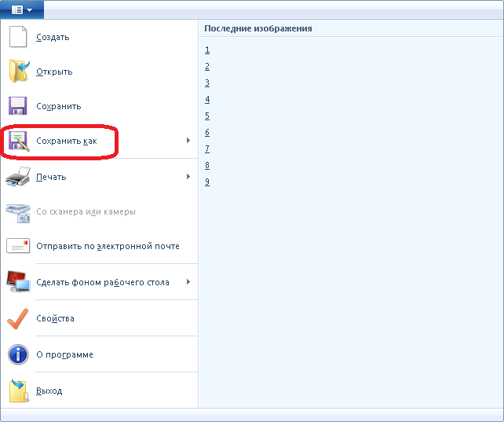The image size is (504, 422).
Task: Click the folder Открыть icon
Action: (19, 71)
